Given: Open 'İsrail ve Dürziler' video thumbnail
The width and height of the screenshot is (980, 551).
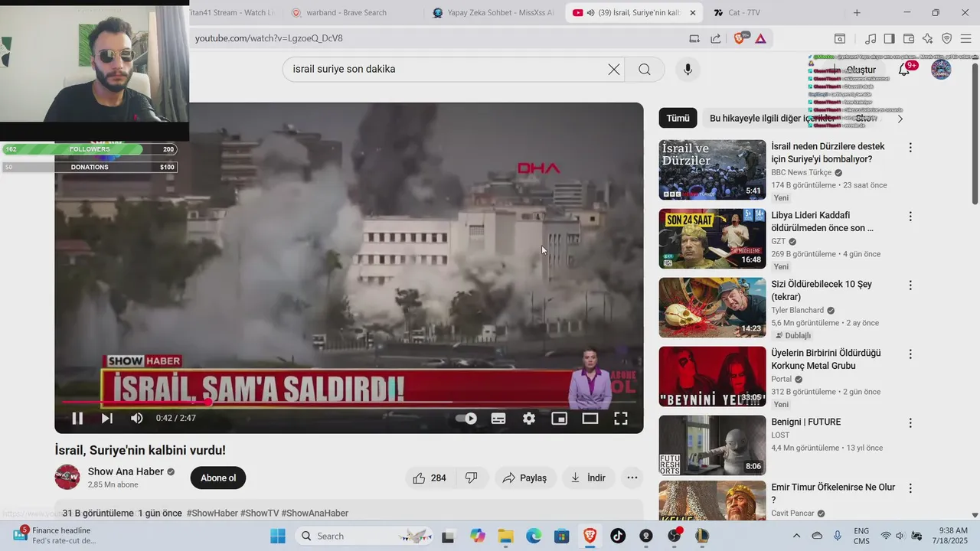Looking at the screenshot, I should [x=712, y=169].
